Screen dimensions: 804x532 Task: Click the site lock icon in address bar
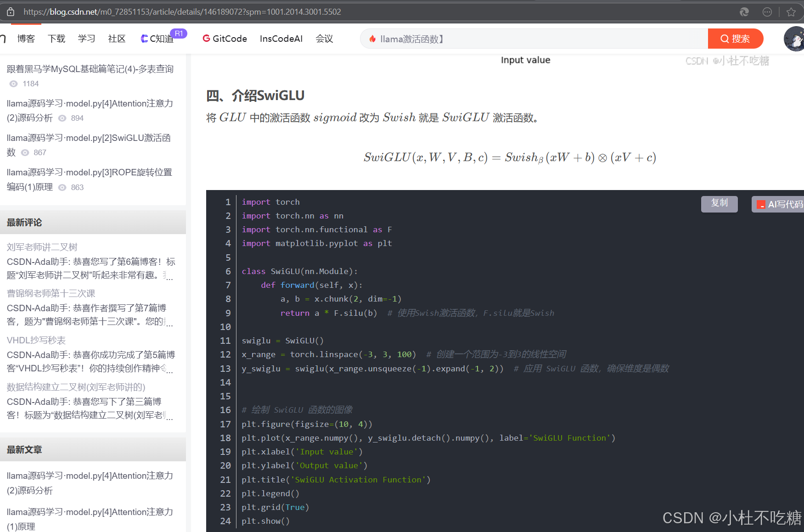coord(11,12)
